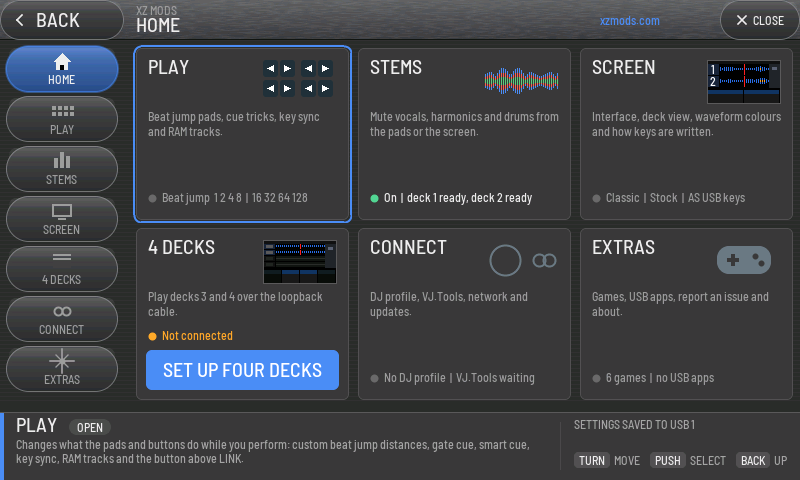This screenshot has height=480, width=800.
Task: Click the beat jump arrows icon in Play tile
Action: pyautogui.click(x=298, y=79)
